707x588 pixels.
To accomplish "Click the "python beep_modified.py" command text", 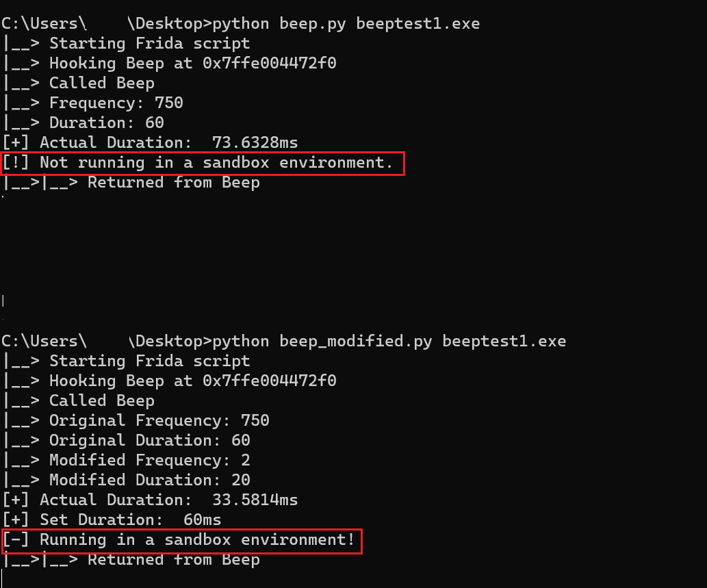I will click(322, 341).
